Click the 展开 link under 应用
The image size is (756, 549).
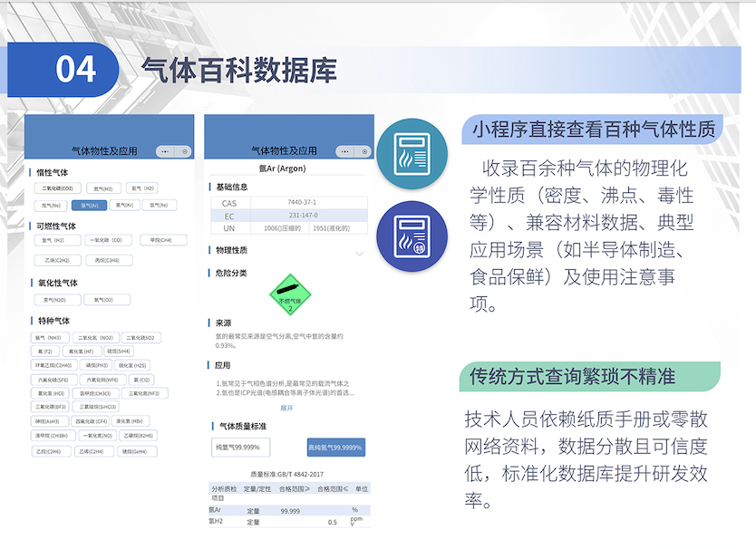[286, 408]
